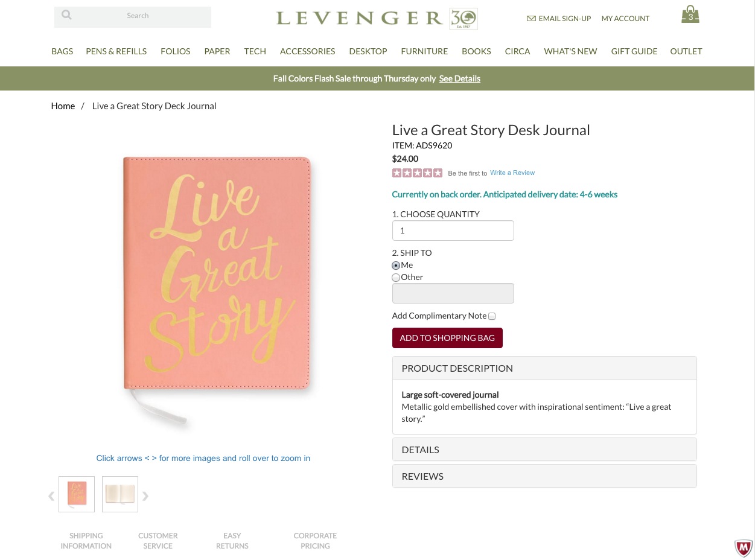Screen dimensions: 755x560
Task: Click Add to Shopping Bag button
Action: [x=447, y=338]
